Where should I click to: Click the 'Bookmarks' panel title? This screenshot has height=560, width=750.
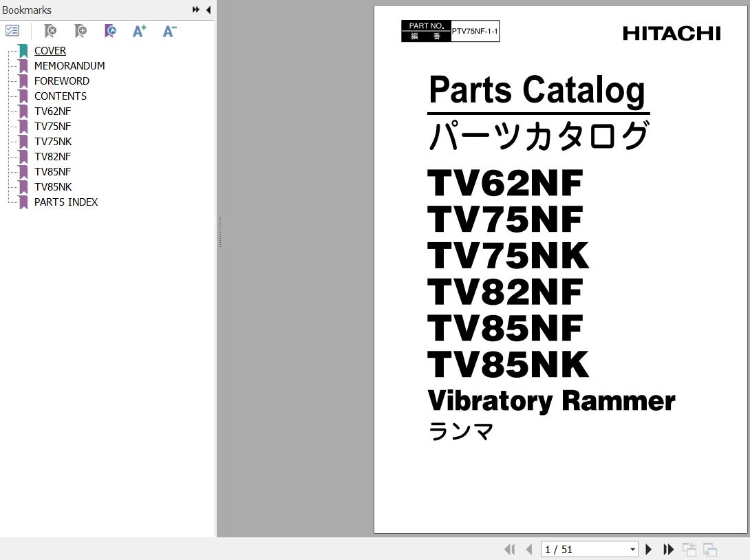[27, 10]
